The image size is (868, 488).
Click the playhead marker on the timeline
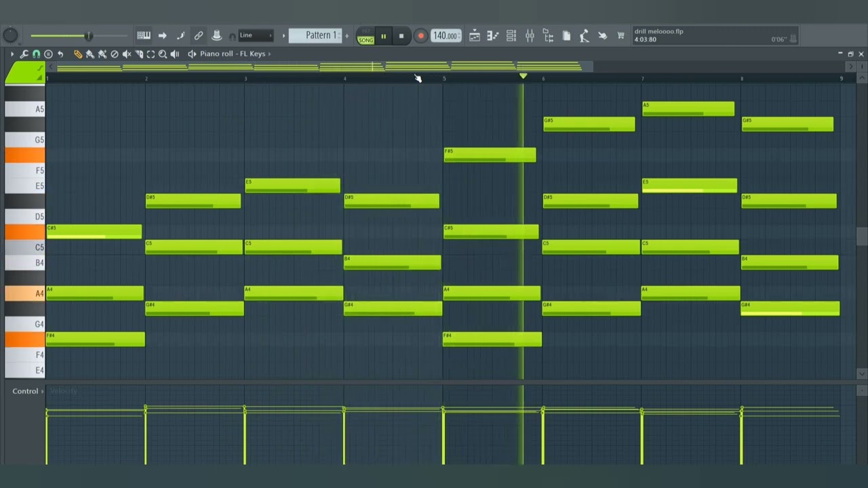click(523, 77)
